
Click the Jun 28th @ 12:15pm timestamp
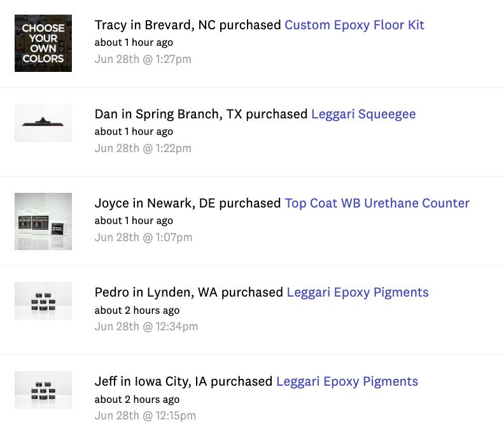145,416
